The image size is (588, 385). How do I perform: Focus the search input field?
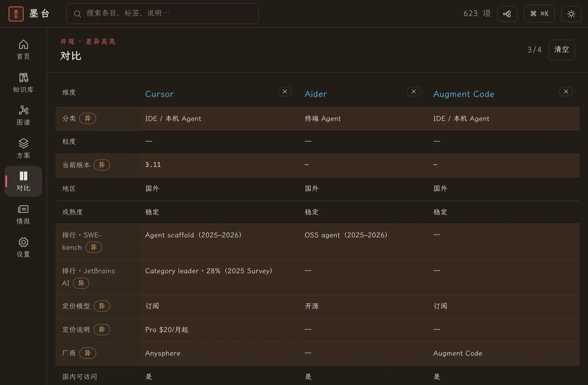click(162, 14)
